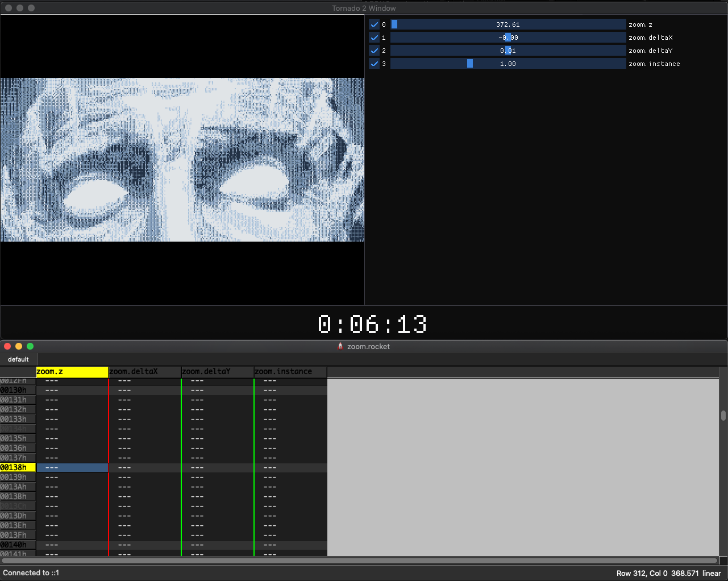Select row 00137h label
728x581 pixels.
point(18,458)
